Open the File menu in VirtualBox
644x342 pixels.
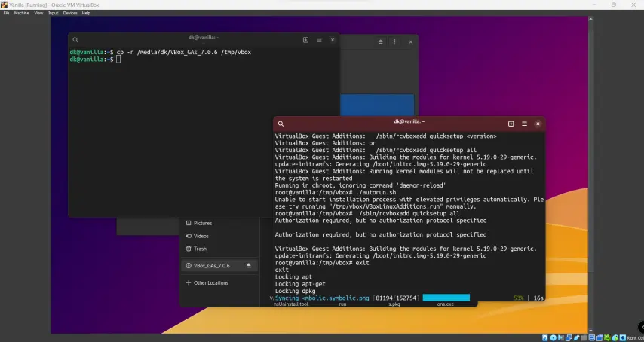pos(6,13)
